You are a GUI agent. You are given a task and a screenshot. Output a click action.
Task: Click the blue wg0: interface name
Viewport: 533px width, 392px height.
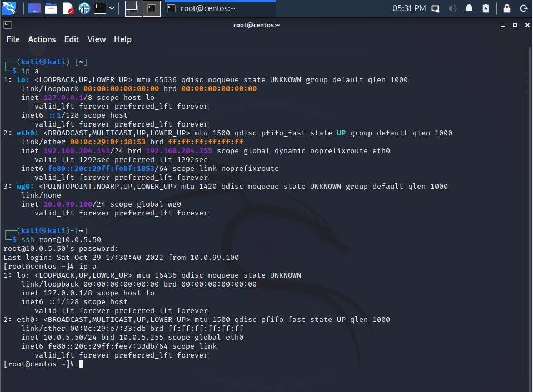[x=25, y=187]
